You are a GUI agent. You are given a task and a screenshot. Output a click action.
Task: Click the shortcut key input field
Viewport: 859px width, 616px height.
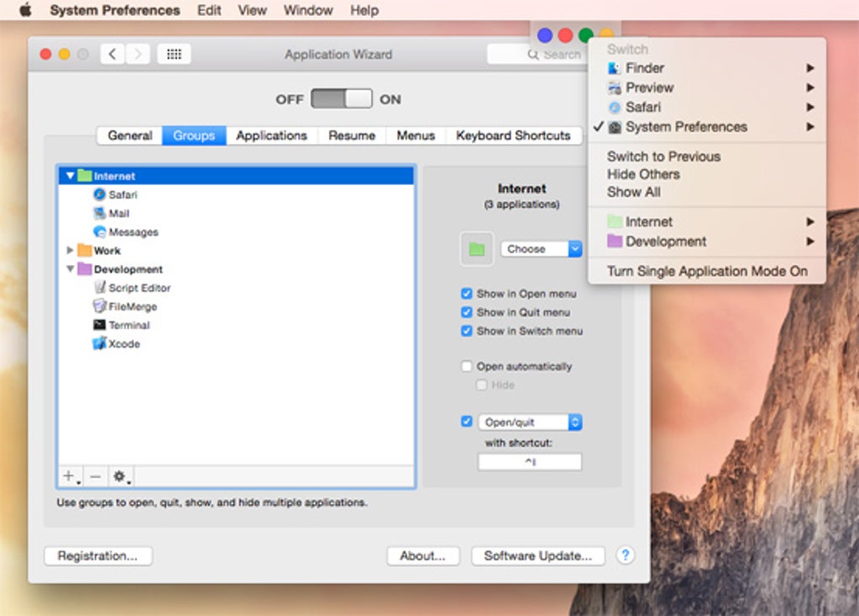click(x=530, y=462)
